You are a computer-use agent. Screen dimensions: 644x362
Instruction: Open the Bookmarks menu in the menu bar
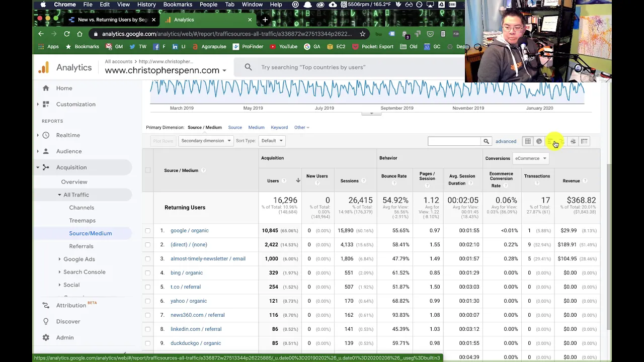click(x=178, y=5)
